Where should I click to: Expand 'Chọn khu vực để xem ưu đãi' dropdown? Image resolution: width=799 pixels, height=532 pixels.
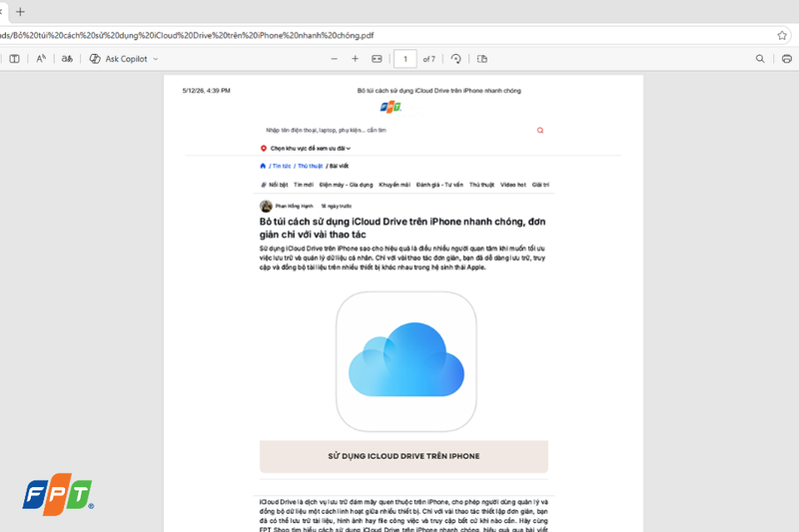311,148
